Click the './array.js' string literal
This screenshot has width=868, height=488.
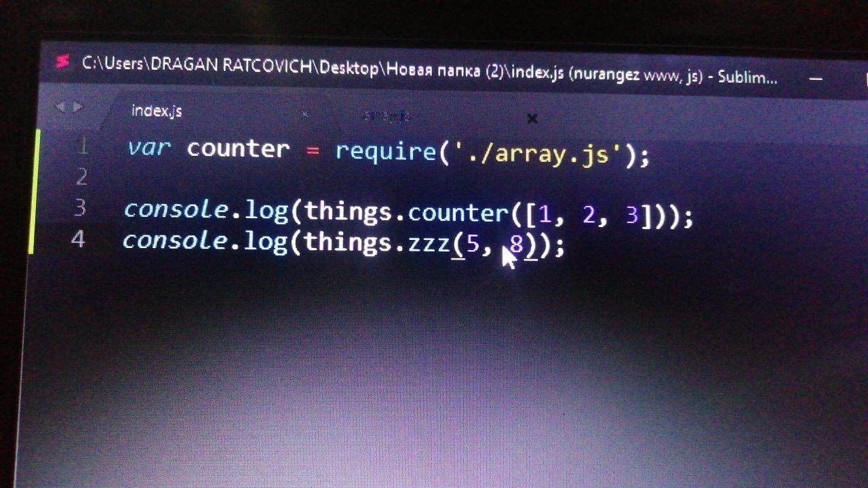pyautogui.click(x=536, y=155)
